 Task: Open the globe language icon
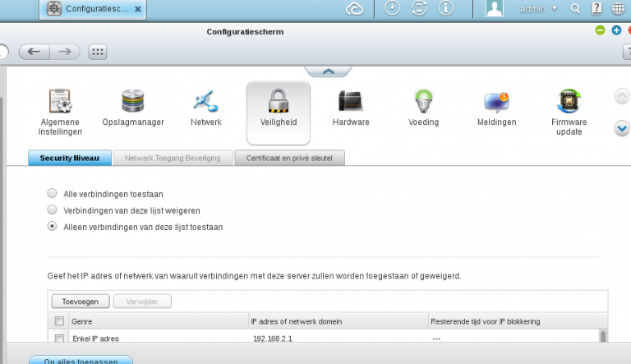point(618,8)
